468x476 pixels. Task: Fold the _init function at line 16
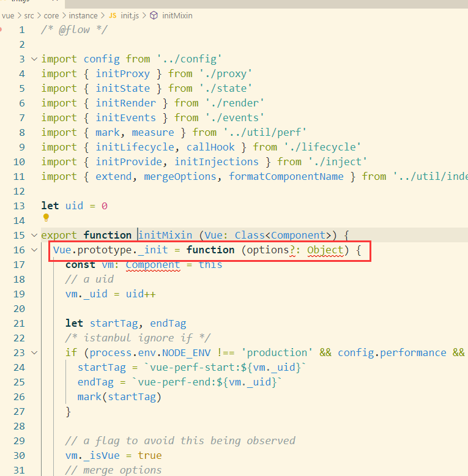(x=34, y=250)
